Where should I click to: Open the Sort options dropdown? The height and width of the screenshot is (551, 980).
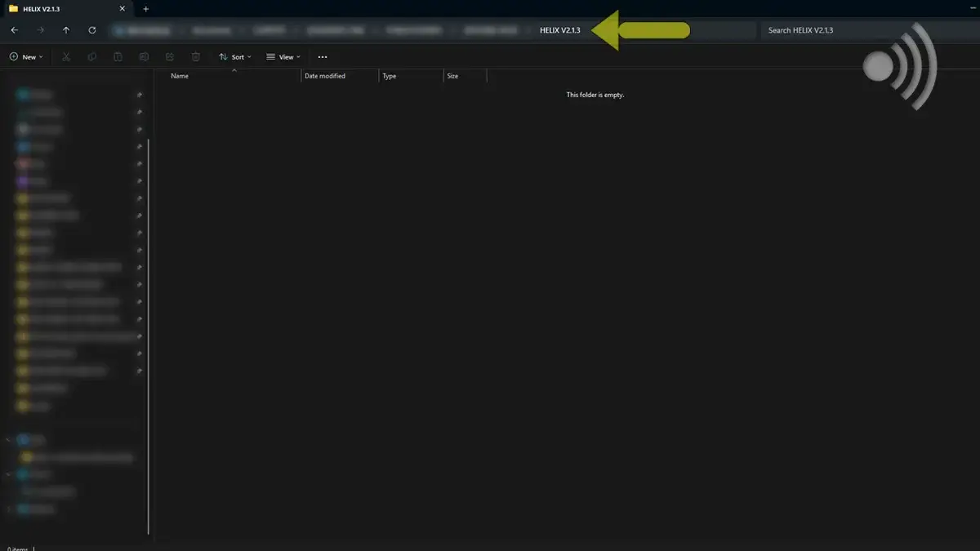(x=235, y=57)
